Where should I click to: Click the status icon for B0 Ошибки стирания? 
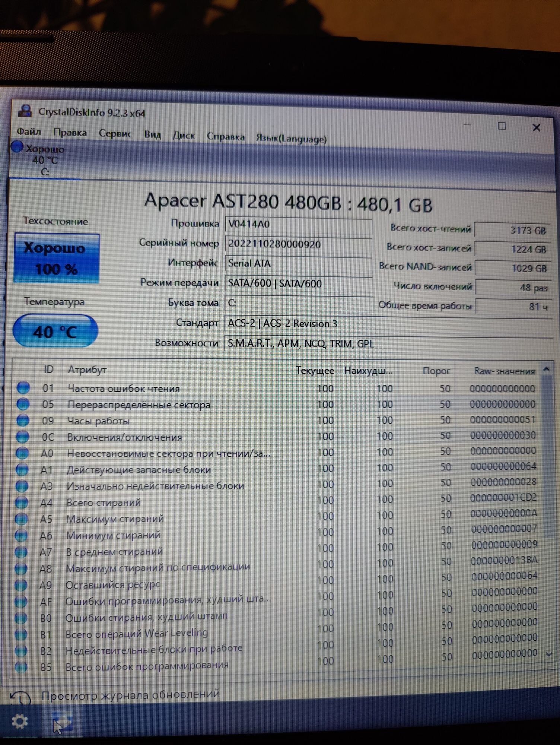pos(21,618)
